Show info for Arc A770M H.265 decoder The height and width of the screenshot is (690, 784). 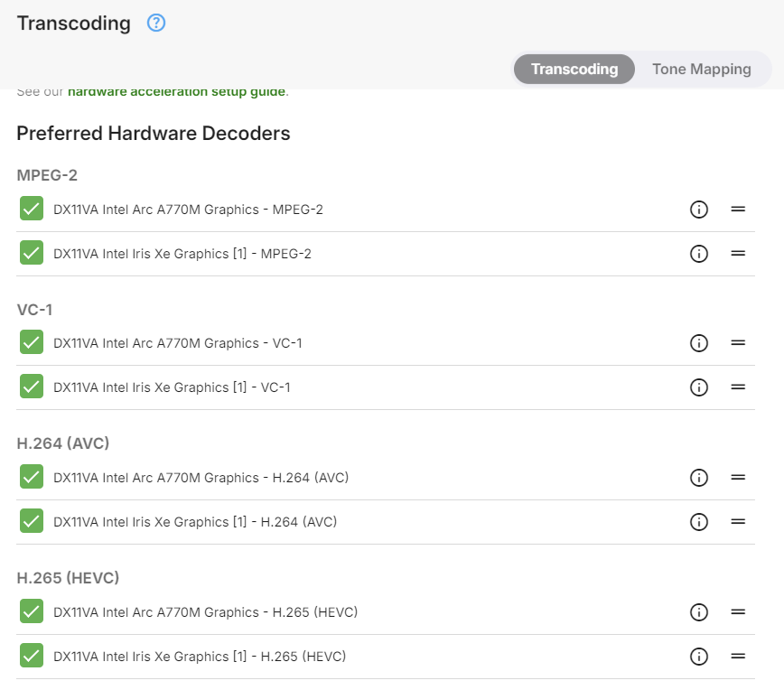[698, 612]
